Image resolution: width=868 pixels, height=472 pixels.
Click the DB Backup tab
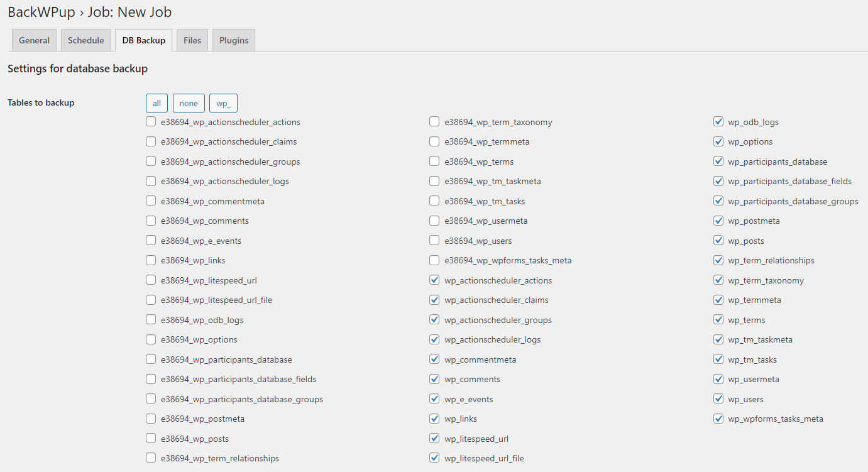click(x=143, y=40)
